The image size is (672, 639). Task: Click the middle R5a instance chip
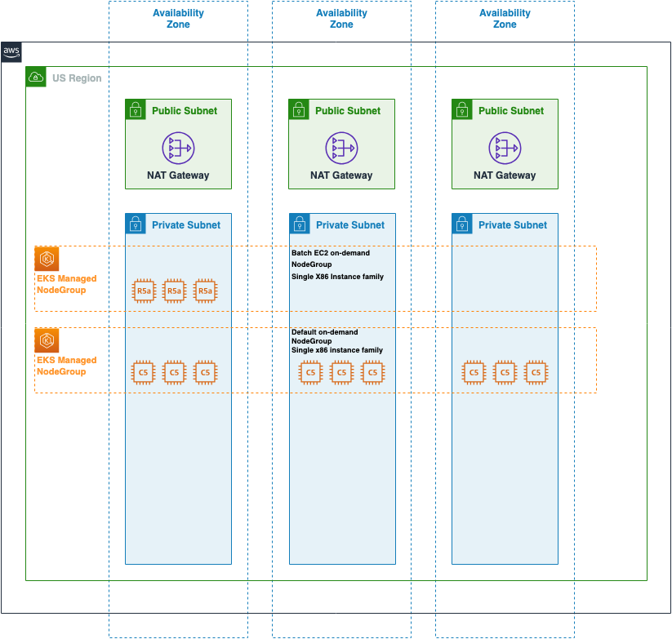[x=175, y=291]
